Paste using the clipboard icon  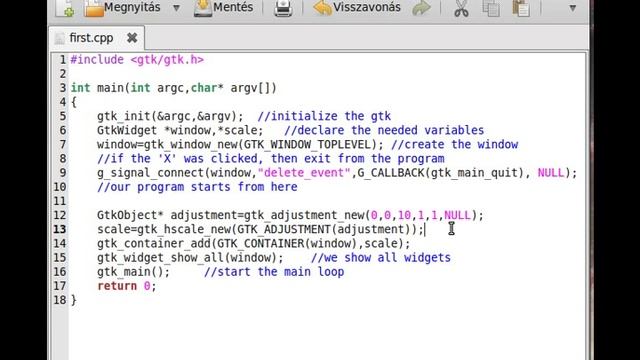(521, 8)
